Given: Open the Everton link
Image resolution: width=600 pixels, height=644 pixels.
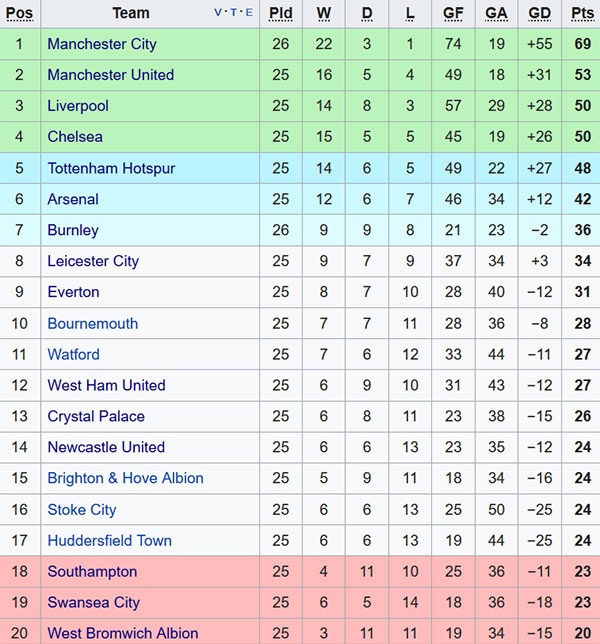Looking at the screenshot, I should 73,292.
